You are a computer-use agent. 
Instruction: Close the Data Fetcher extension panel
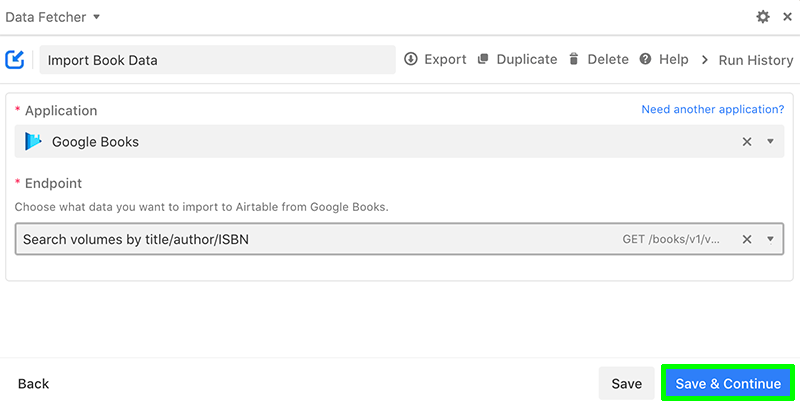[x=787, y=17]
